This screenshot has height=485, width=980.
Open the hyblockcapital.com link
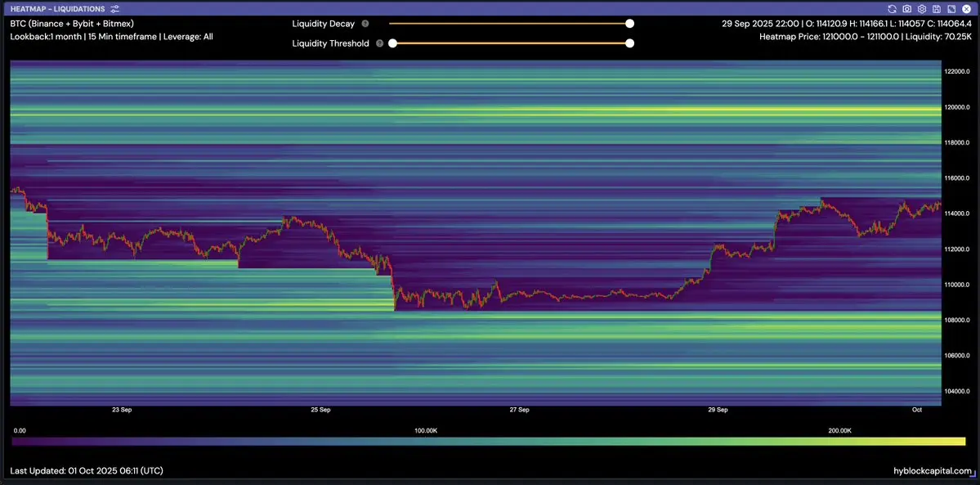(933, 470)
